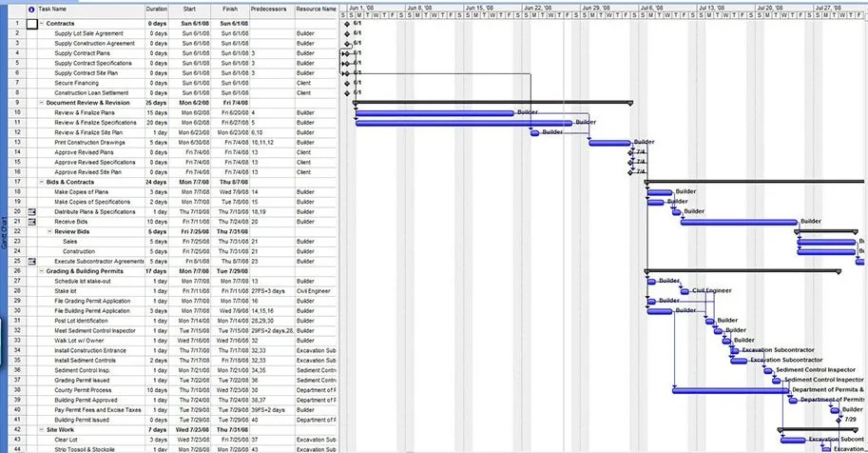Collapse the Bids & Contracts group
Viewport: 868px width, 453px height.
tap(42, 183)
